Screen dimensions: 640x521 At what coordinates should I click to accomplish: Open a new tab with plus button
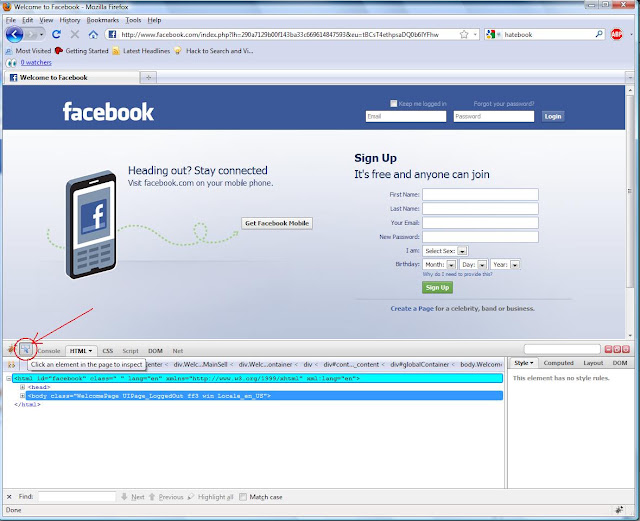point(149,77)
